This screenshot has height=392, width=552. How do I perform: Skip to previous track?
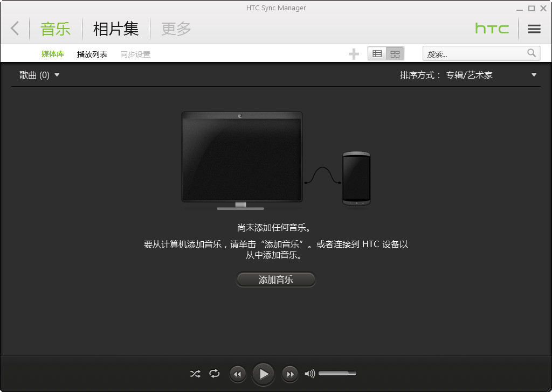pyautogui.click(x=238, y=374)
